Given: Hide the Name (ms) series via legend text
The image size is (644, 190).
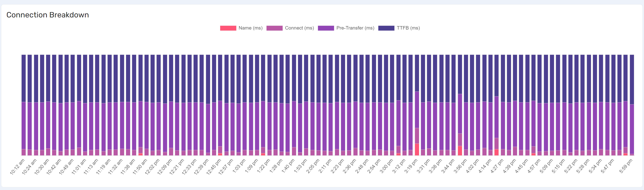Looking at the screenshot, I should click(x=250, y=28).
